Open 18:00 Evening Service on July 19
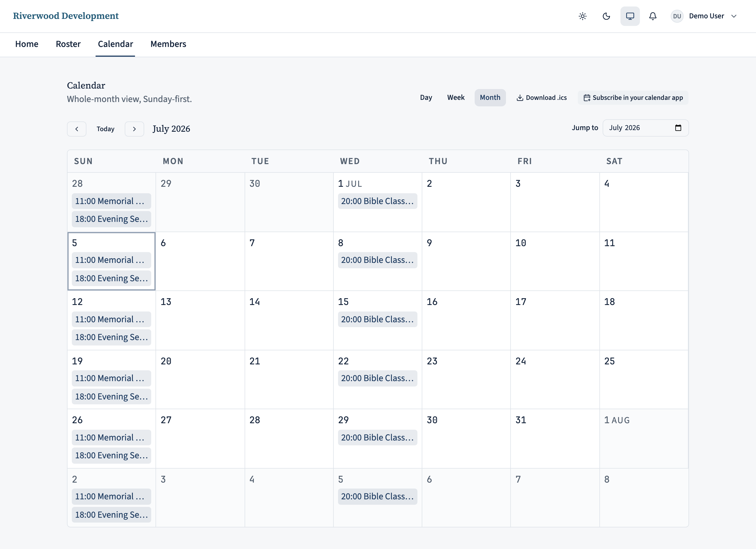 (111, 396)
